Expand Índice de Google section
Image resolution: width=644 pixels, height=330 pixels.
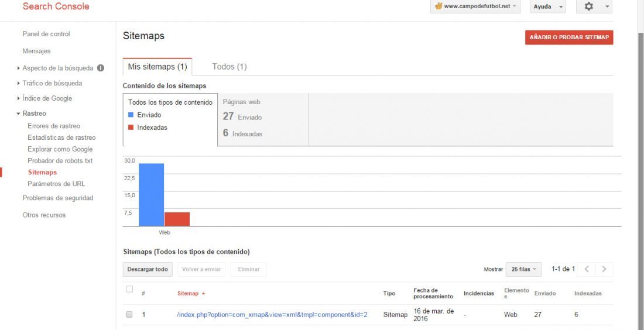[x=19, y=98]
